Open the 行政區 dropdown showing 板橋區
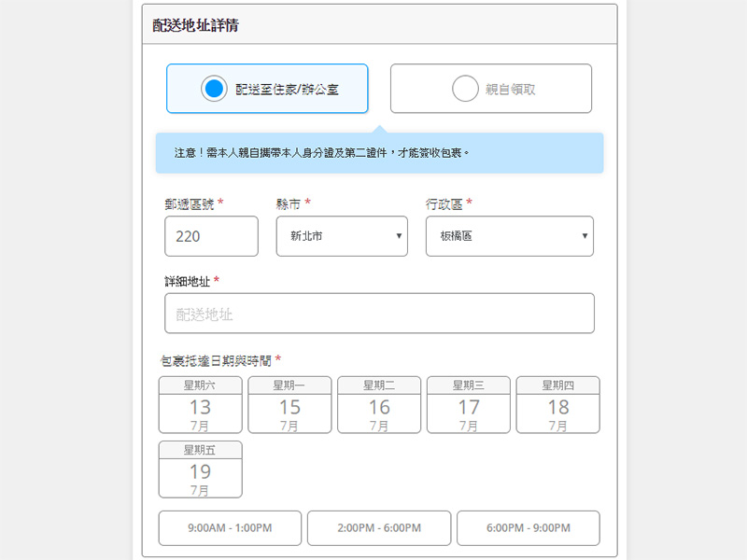Viewport: 747px width, 560px height. coord(510,236)
